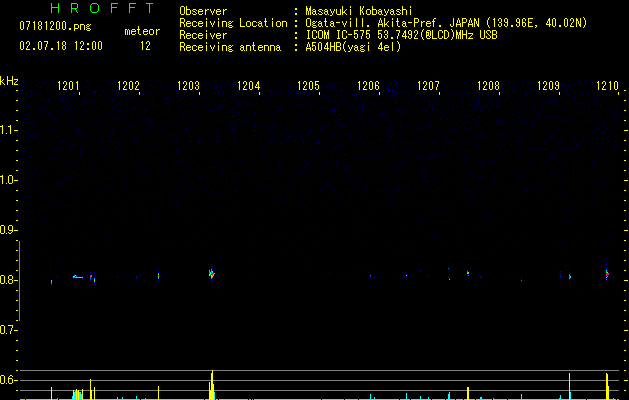This screenshot has height=400, width=629.
Task: Click the tallest yellow intensity spike after 1203
Action: click(x=212, y=384)
